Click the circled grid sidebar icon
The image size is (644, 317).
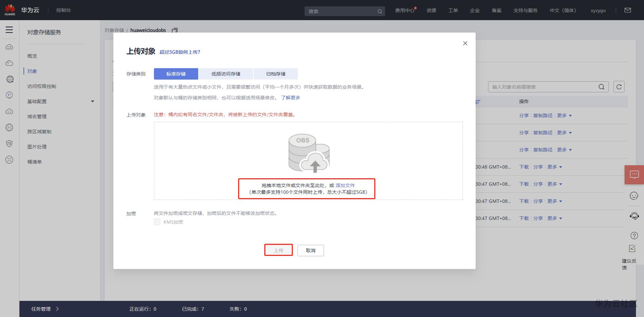(9, 160)
